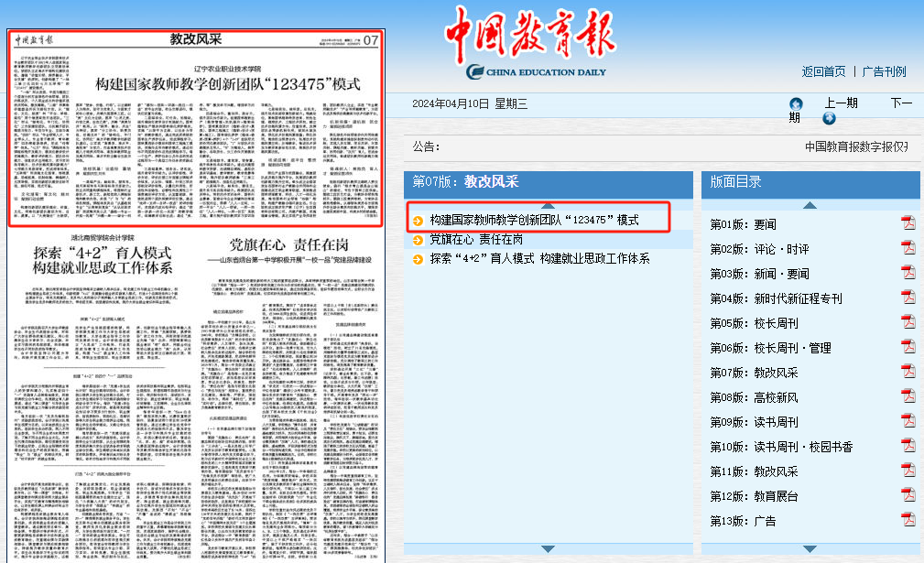This screenshot has height=563, width=924.
Task: Open PDF for 第10版 读书周刊·校园书香
Action: (x=908, y=447)
